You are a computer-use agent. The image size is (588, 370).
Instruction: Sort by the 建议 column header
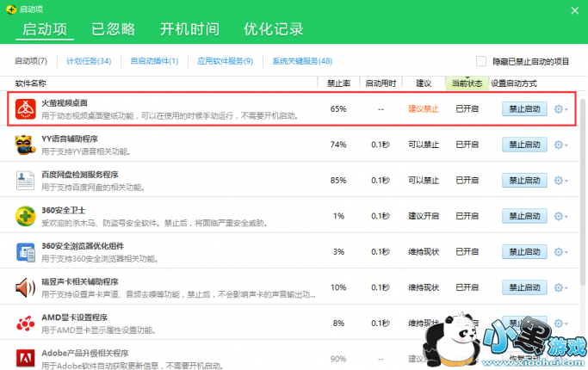424,83
